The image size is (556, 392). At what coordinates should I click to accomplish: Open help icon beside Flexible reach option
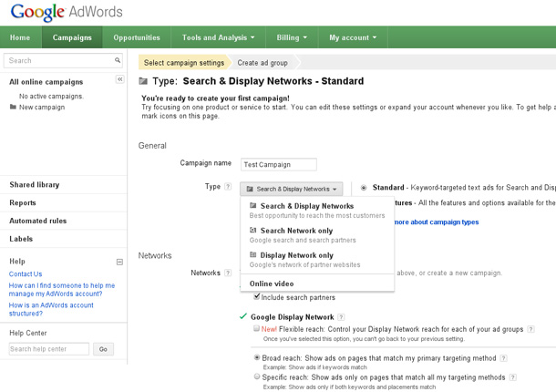click(530, 329)
